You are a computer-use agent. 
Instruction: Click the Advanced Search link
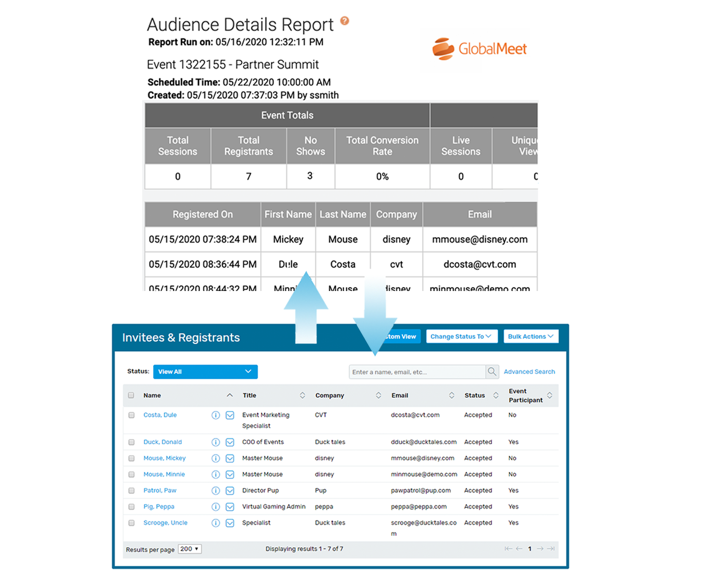tap(529, 372)
